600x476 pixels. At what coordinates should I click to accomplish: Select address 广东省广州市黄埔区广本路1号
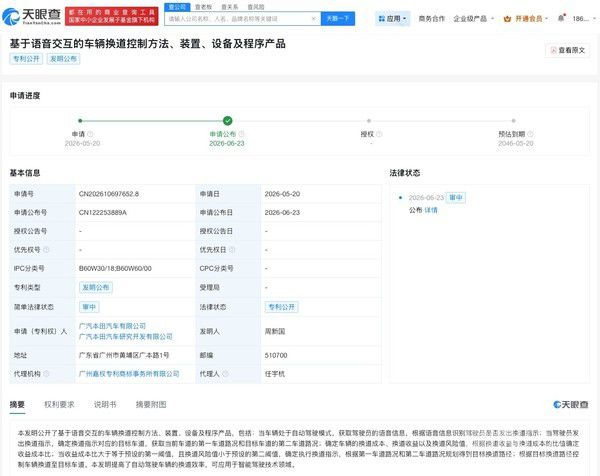124,355
